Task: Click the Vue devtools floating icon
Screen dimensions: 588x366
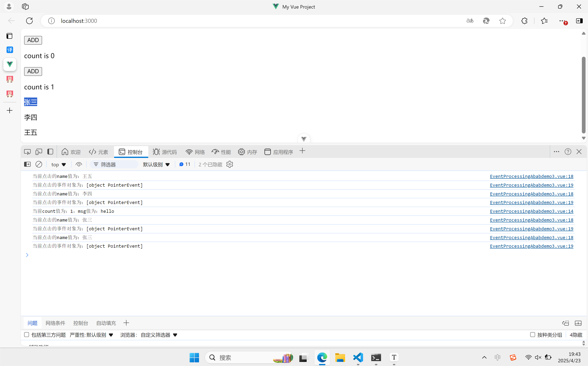Action: [304, 139]
